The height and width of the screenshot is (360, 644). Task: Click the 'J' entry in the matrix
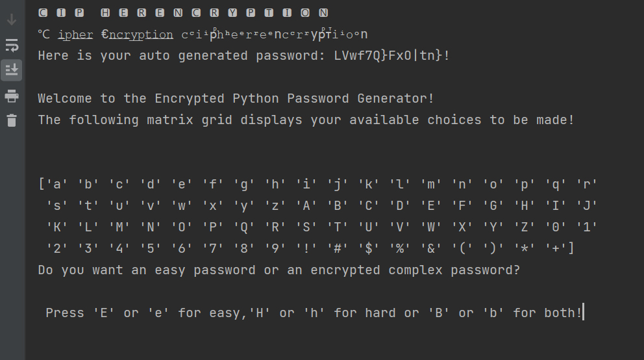pos(586,205)
